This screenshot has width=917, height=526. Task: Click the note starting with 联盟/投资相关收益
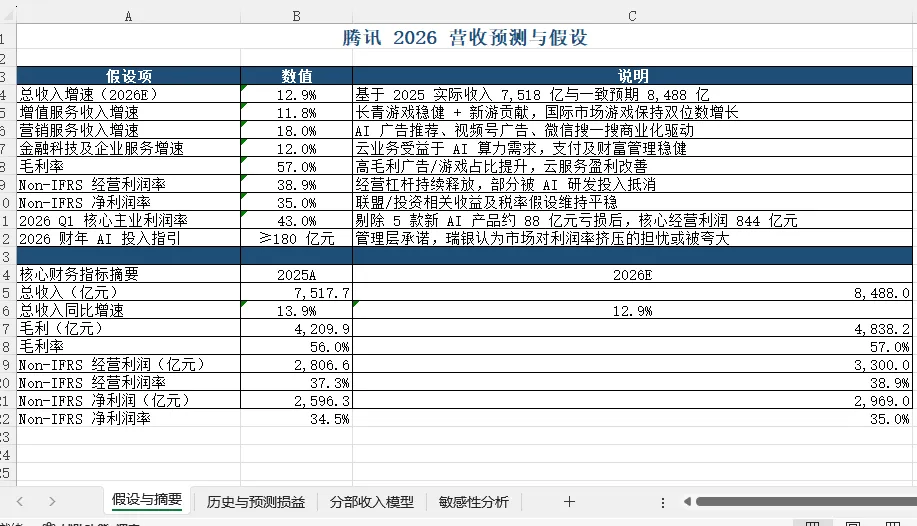pos(632,202)
